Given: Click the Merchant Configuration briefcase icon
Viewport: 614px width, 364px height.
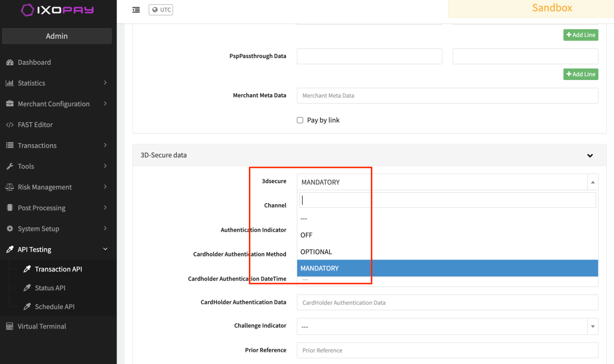Looking at the screenshot, I should click(10, 104).
